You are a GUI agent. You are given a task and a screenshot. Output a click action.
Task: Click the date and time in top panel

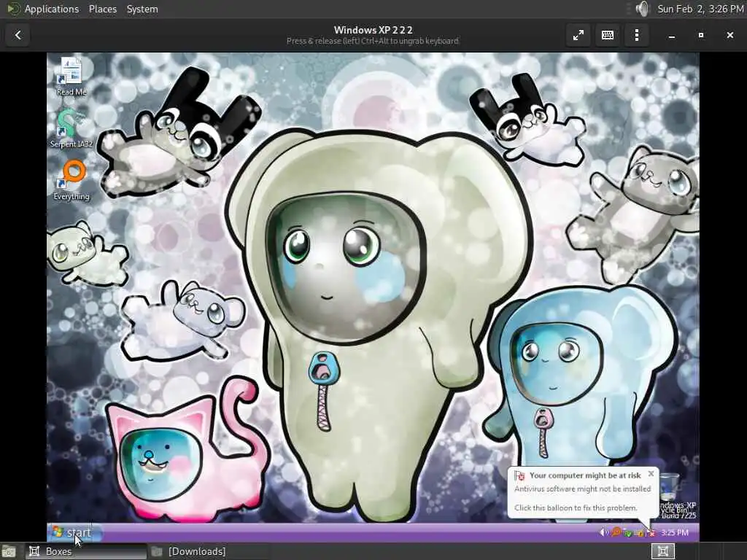pos(700,9)
